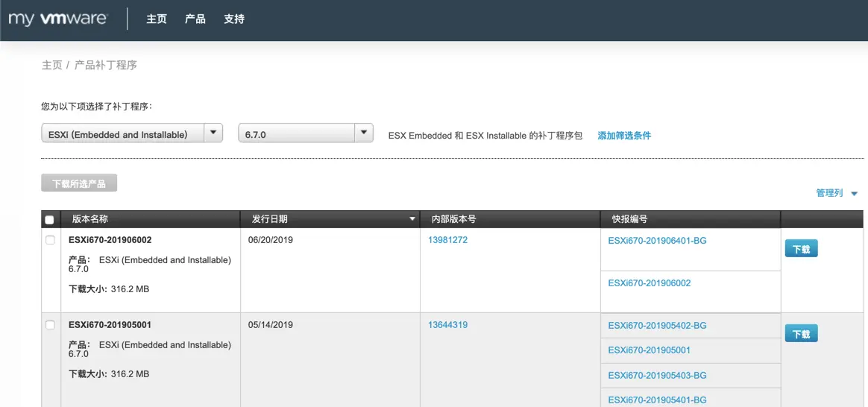Click the 下载所选产品 button
868x407 pixels.
pos(79,183)
